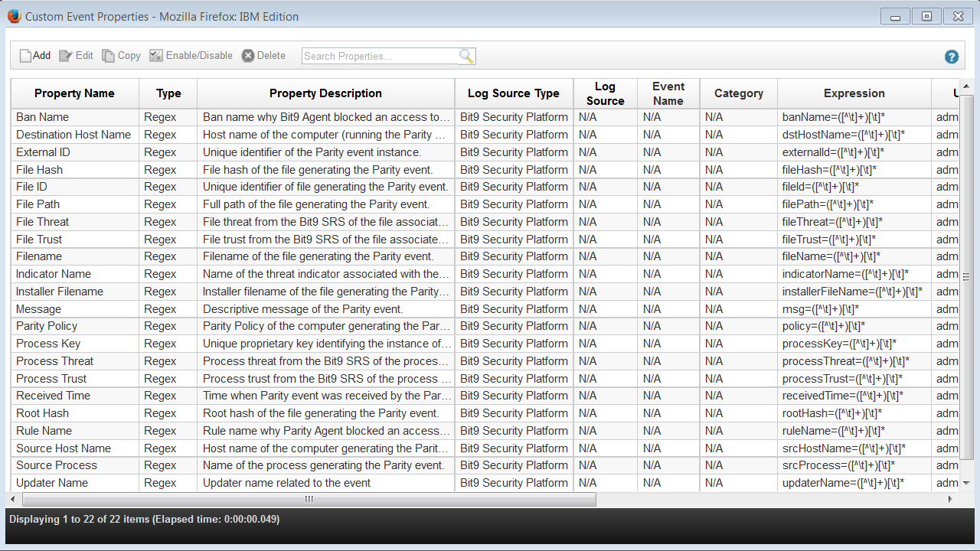Click the horizontal scrollbar thumb
Viewport: 980px width, 551px height.
[309, 499]
